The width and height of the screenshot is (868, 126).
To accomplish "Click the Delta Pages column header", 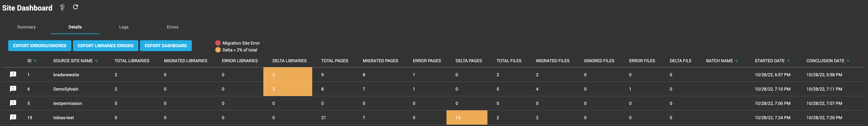I will (469, 61).
